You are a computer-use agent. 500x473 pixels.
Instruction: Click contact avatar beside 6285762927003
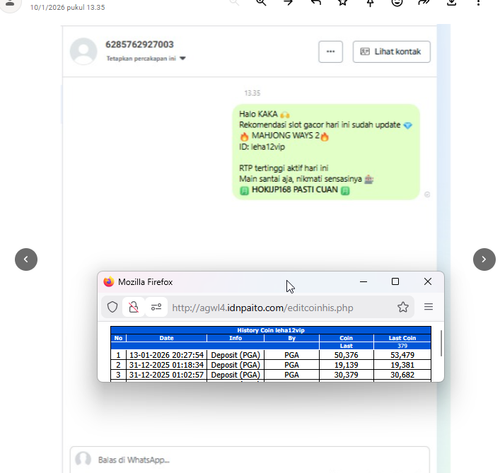(x=83, y=51)
